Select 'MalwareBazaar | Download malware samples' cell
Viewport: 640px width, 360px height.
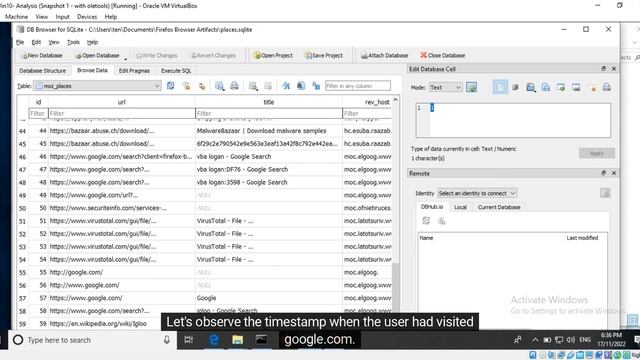[269, 131]
